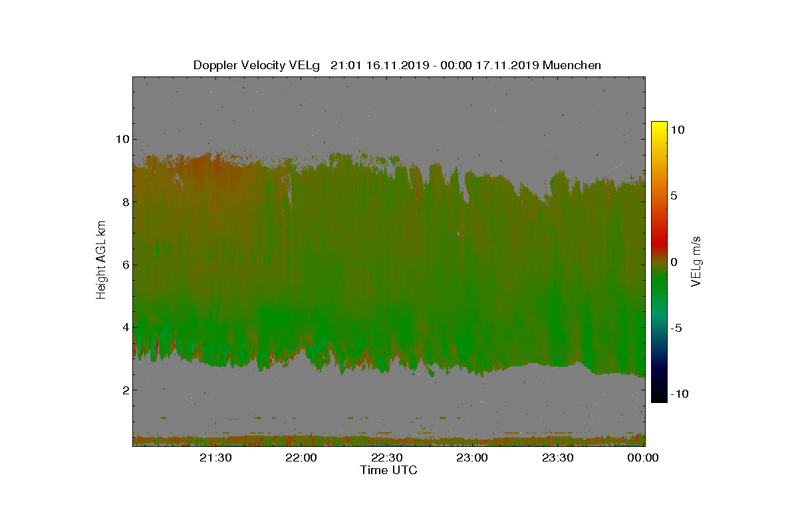Image resolution: width=798 pixels, height=532 pixels.
Task: Click the colorbar label '10' at top
Action: (x=677, y=130)
